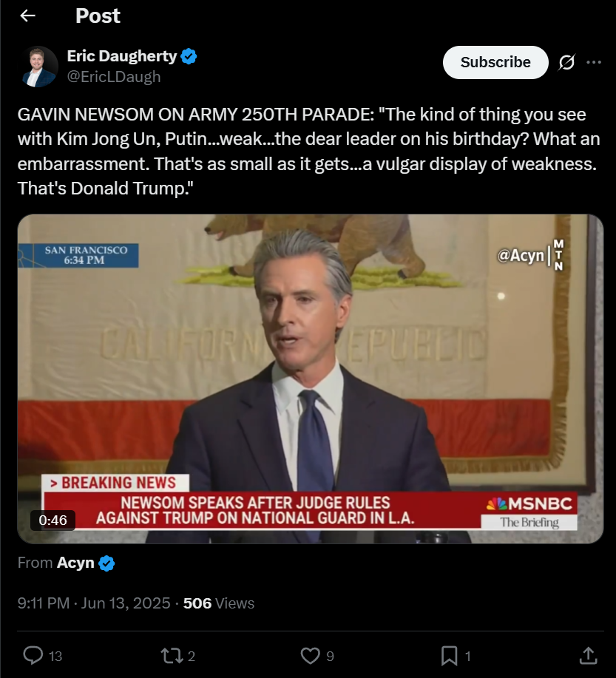Click the Subscribe button
Image resolution: width=616 pixels, height=678 pixels.
tap(495, 62)
